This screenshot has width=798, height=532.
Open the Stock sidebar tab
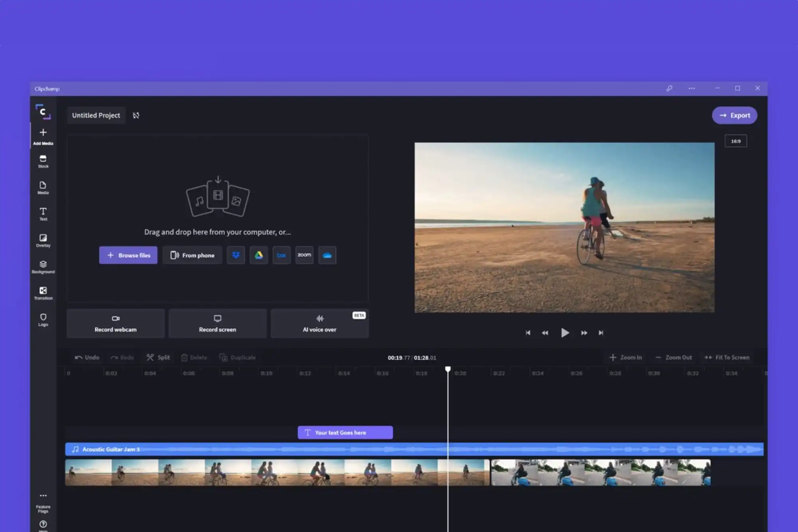(x=43, y=162)
